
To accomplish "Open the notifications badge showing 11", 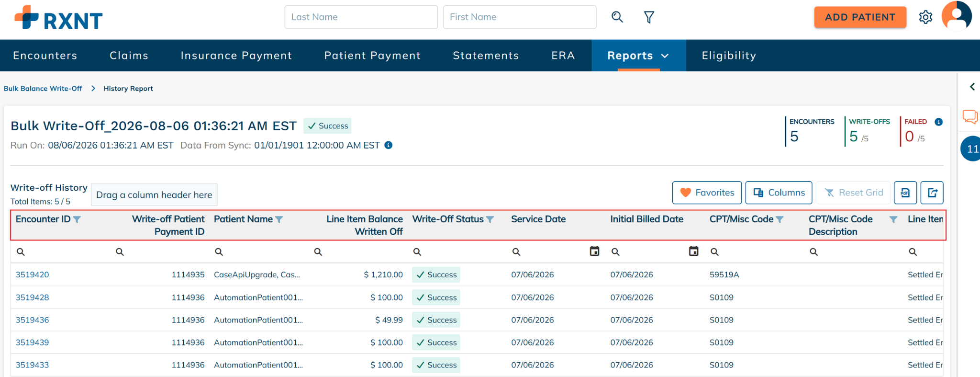I will pos(971,149).
